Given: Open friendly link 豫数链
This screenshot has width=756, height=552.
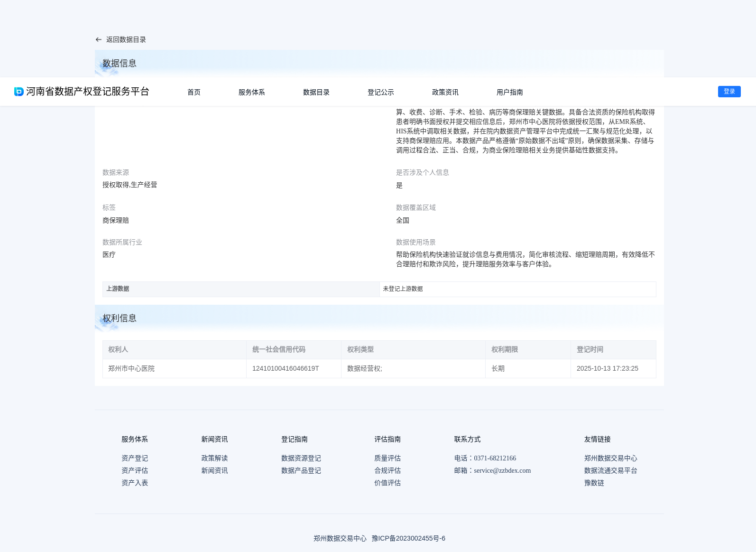Looking at the screenshot, I should tap(594, 483).
